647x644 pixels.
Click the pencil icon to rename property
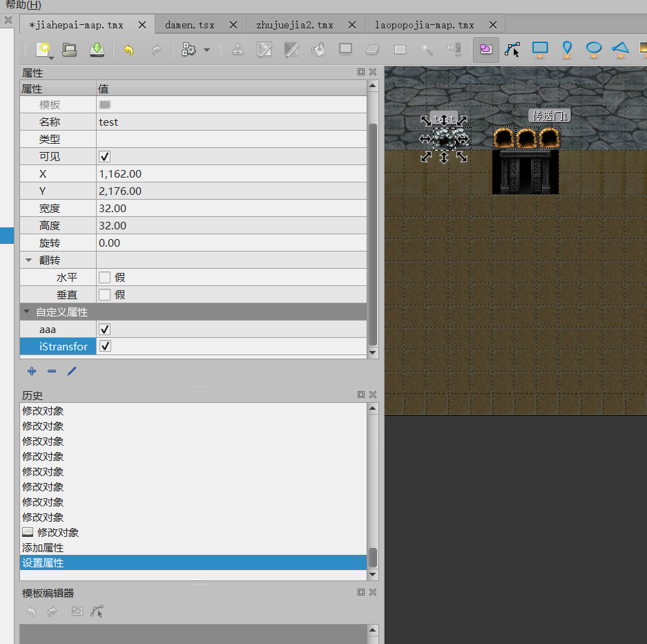click(x=72, y=371)
